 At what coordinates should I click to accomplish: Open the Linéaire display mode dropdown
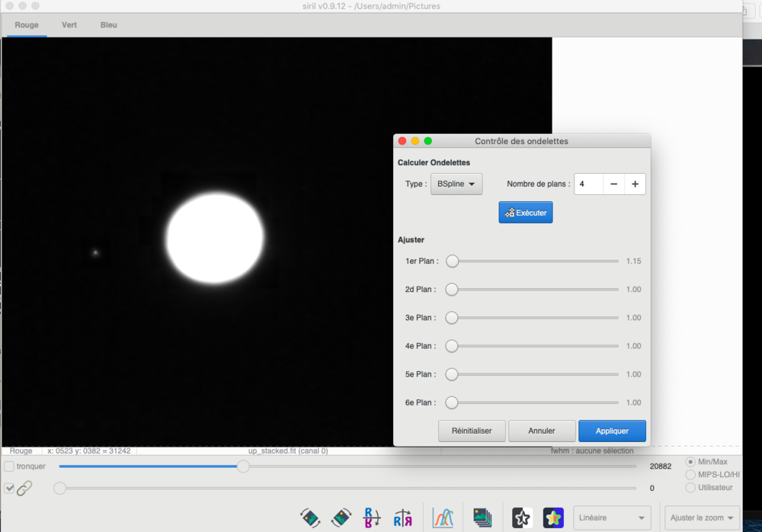point(612,518)
